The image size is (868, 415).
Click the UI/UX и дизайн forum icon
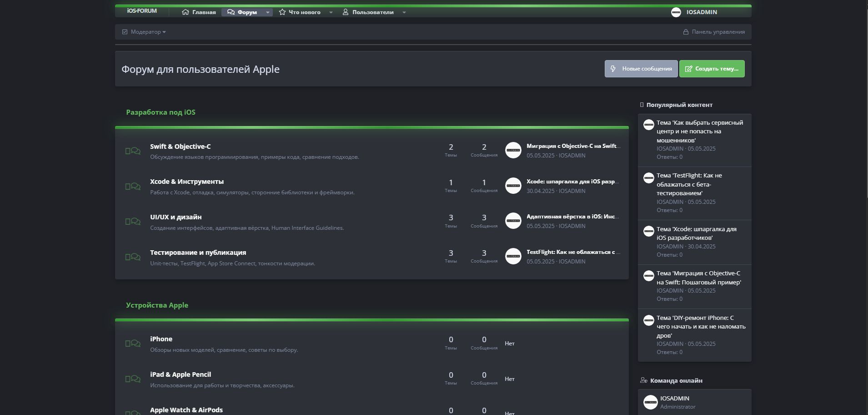tap(133, 222)
